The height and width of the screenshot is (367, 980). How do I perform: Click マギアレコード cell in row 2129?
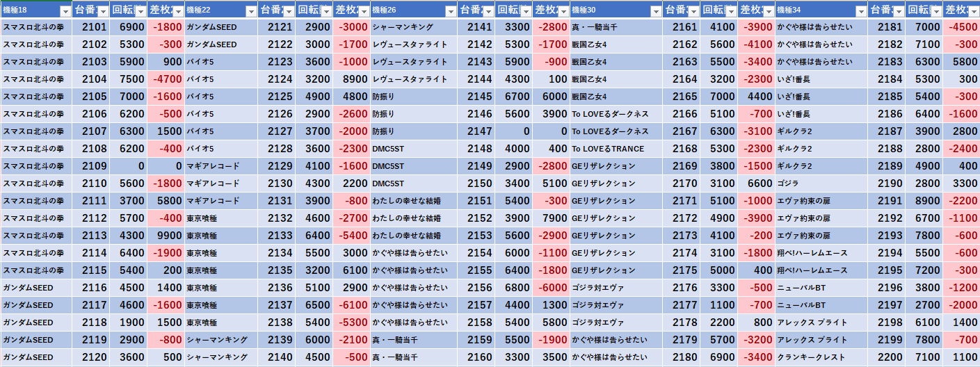(x=221, y=166)
